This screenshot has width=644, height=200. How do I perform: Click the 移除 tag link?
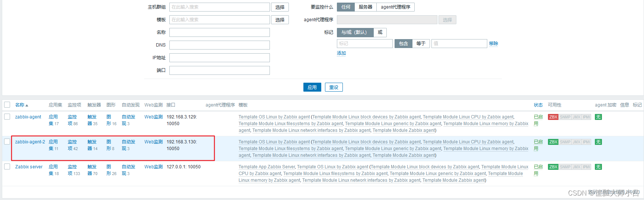pyautogui.click(x=494, y=44)
